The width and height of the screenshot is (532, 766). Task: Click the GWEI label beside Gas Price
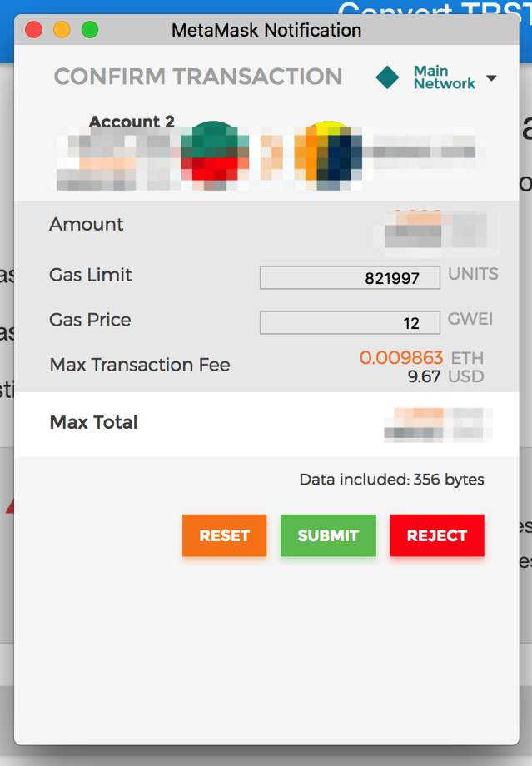click(x=470, y=319)
